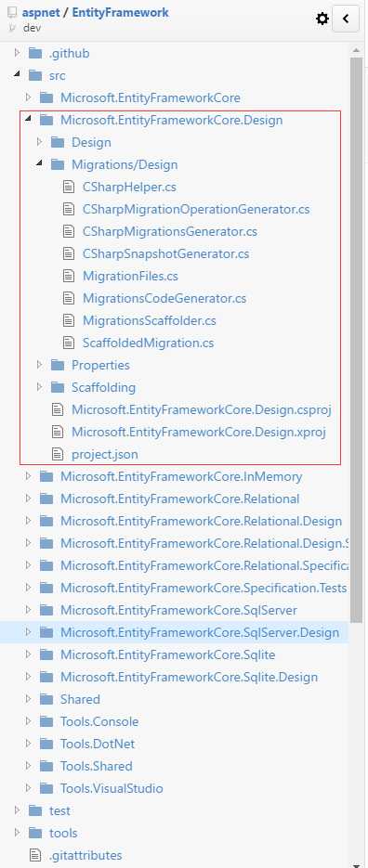Open MigrationsScaffolder.cs file
The image size is (368, 868).
150,320
